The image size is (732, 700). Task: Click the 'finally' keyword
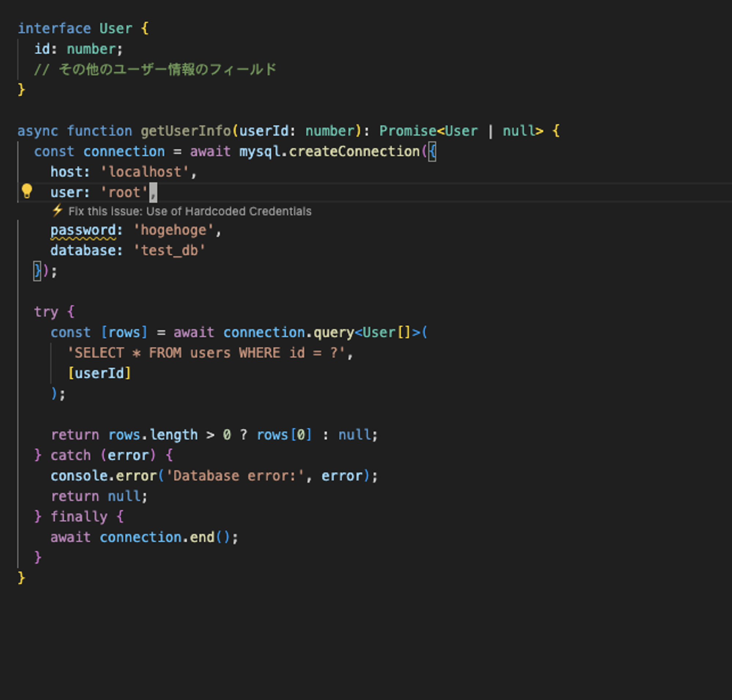click(79, 517)
